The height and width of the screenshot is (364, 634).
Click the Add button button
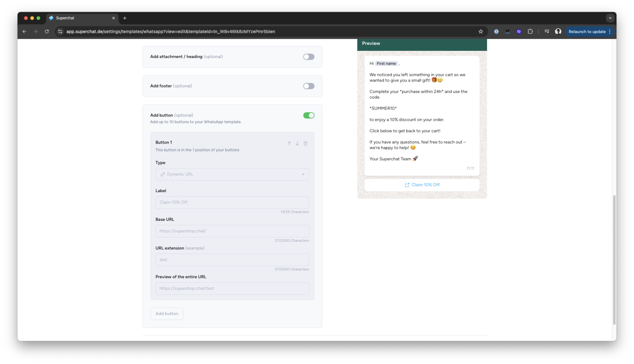click(166, 313)
